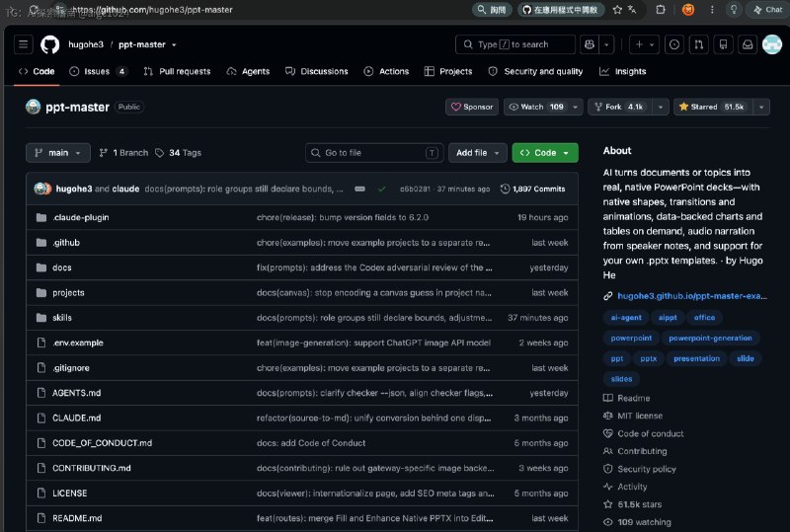The height and width of the screenshot is (532, 790).
Task: Click the Watch button
Action: coord(536,107)
